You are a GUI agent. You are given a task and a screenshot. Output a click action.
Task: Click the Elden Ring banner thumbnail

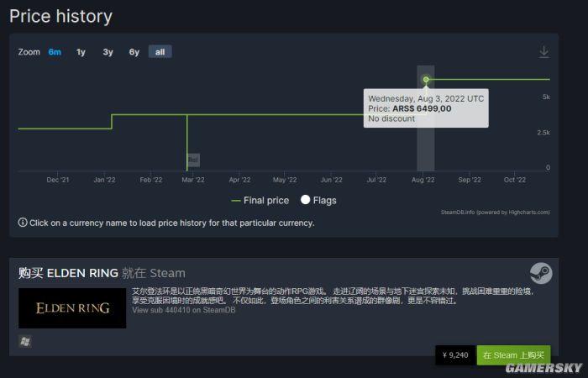(72, 308)
